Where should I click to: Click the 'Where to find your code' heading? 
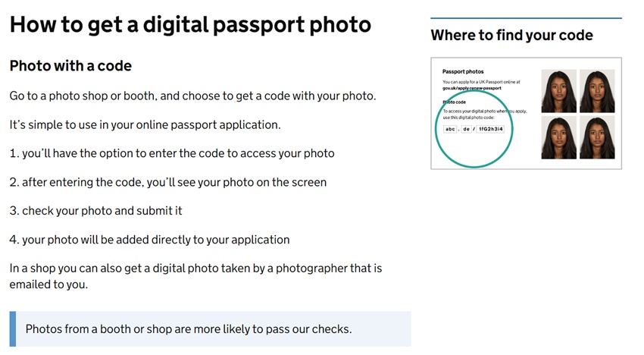coord(511,36)
